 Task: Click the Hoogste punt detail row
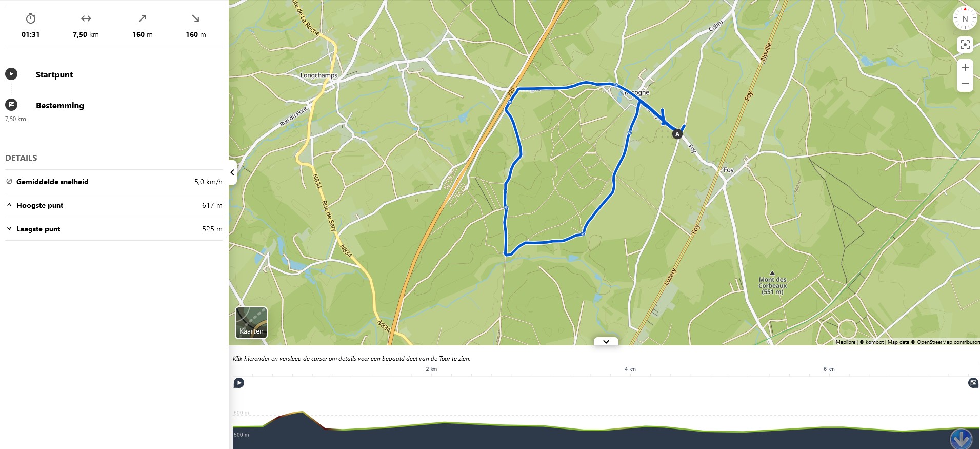(x=114, y=205)
